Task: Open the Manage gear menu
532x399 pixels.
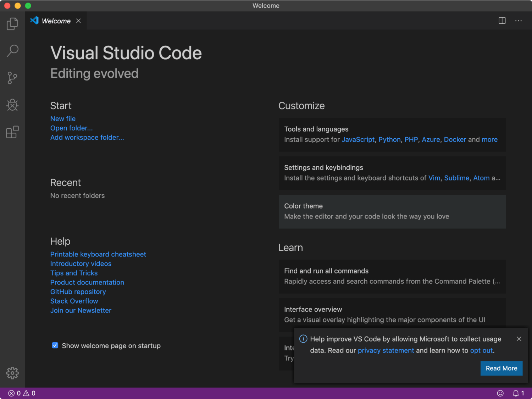Action: (12, 373)
